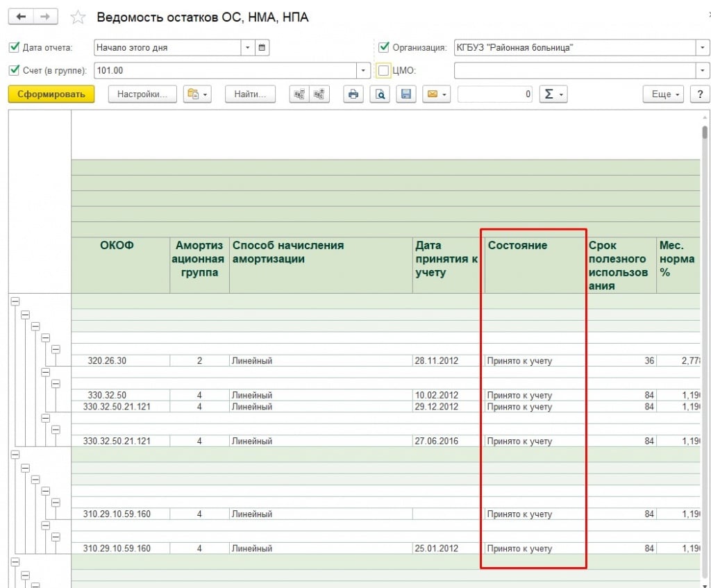
Task: Click the back navigation arrow
Action: [21, 17]
